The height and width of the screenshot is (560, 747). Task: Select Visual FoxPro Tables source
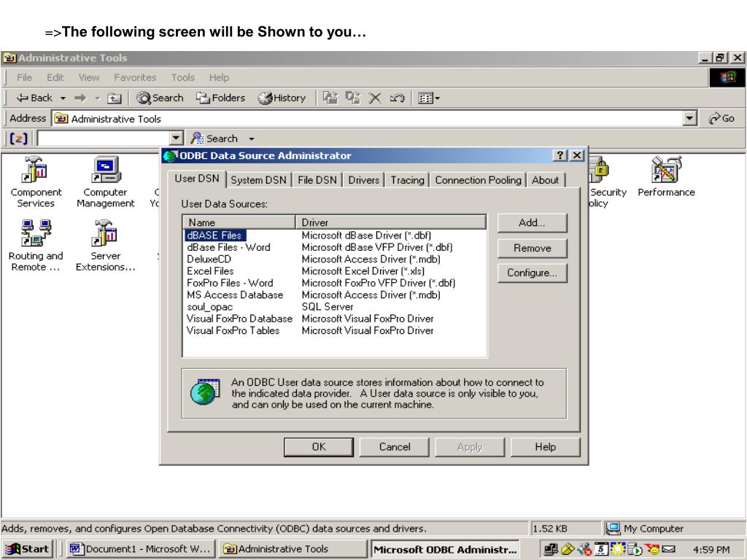click(x=233, y=330)
